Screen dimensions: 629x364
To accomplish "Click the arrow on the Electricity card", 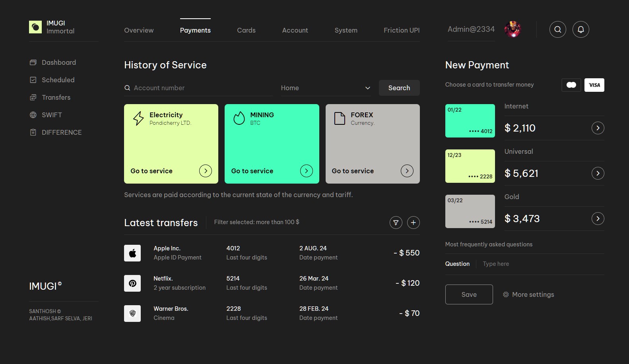I will tap(206, 171).
